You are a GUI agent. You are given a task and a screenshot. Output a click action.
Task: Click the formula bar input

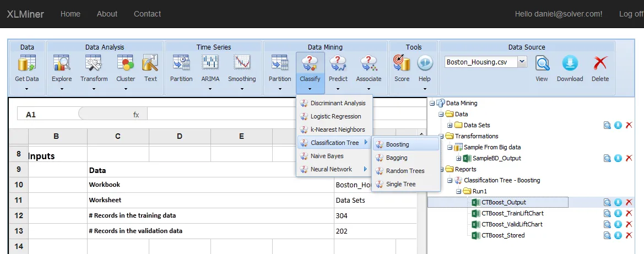(x=286, y=115)
